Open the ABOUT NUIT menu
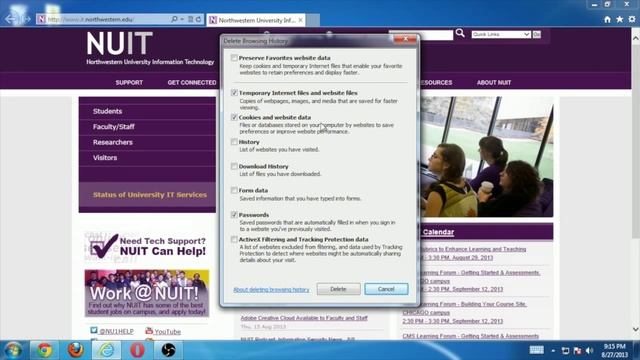 click(x=494, y=82)
